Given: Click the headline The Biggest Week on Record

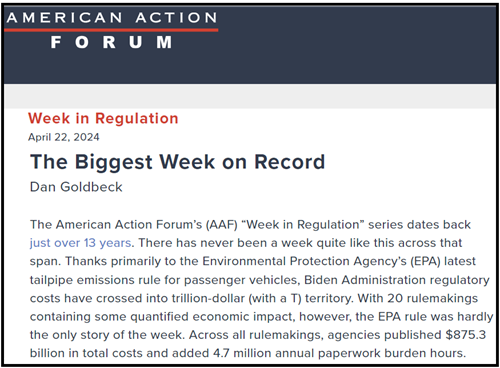Looking at the screenshot, I should (x=177, y=162).
